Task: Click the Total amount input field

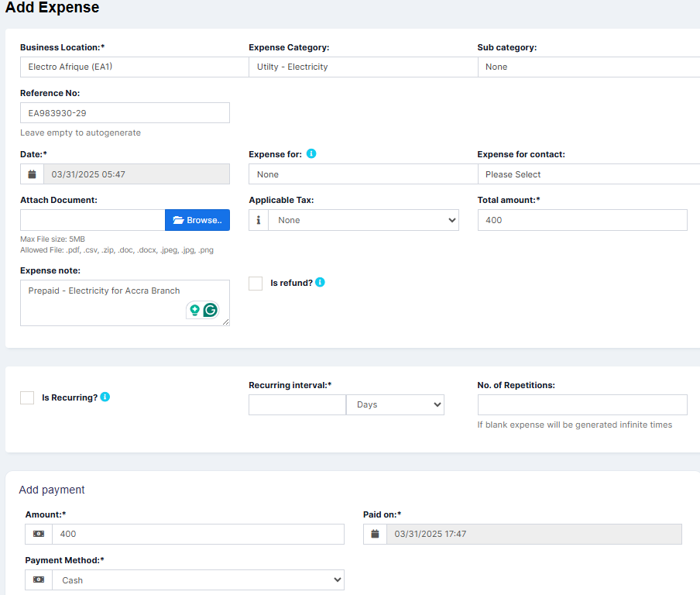Action: 582,220
